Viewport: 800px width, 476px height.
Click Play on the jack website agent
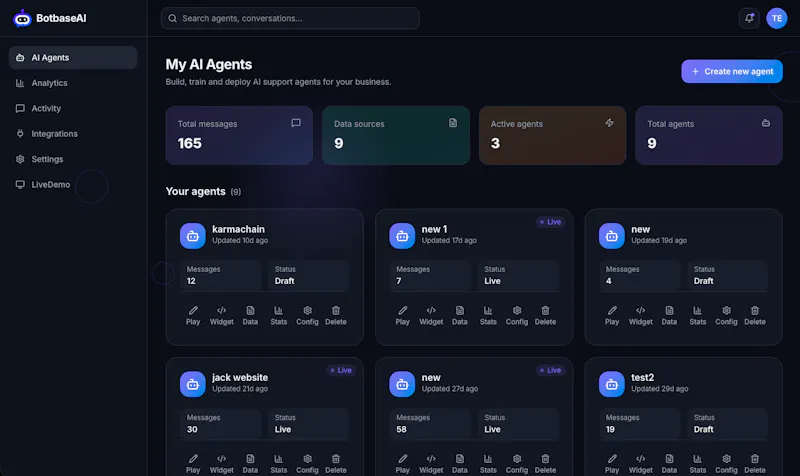pos(193,464)
